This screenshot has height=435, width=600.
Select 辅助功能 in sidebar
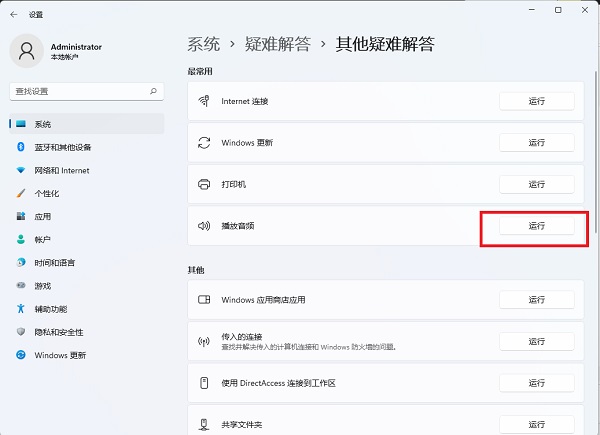click(50, 309)
